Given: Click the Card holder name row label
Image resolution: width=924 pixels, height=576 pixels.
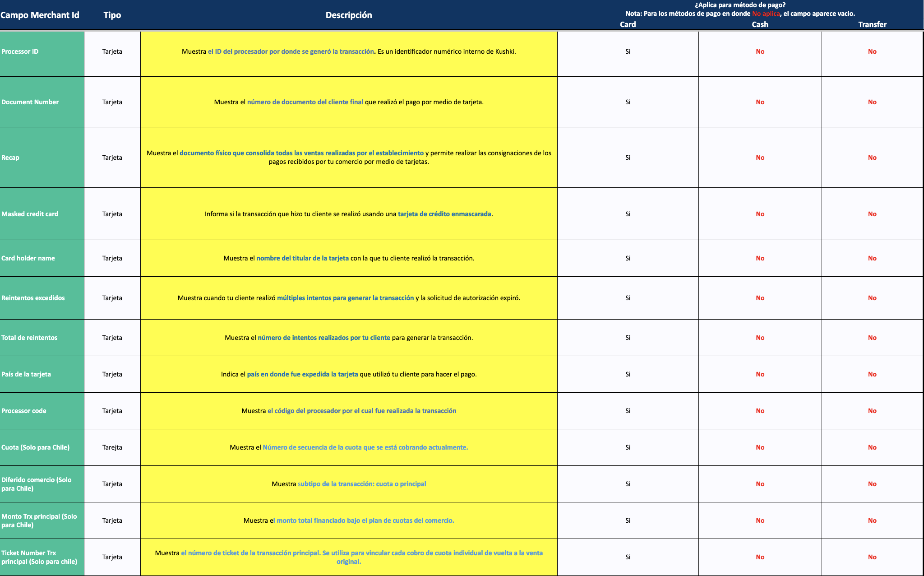Looking at the screenshot, I should [x=28, y=258].
